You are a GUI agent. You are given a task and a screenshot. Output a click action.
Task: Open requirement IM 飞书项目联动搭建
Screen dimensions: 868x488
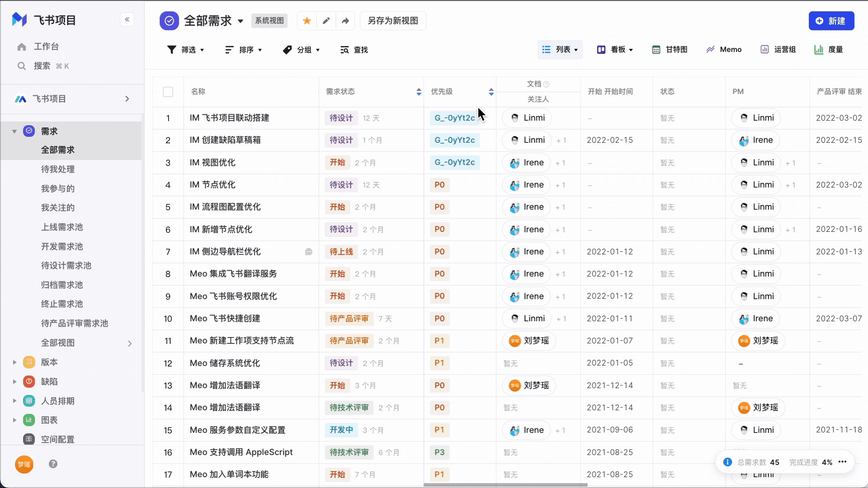229,118
